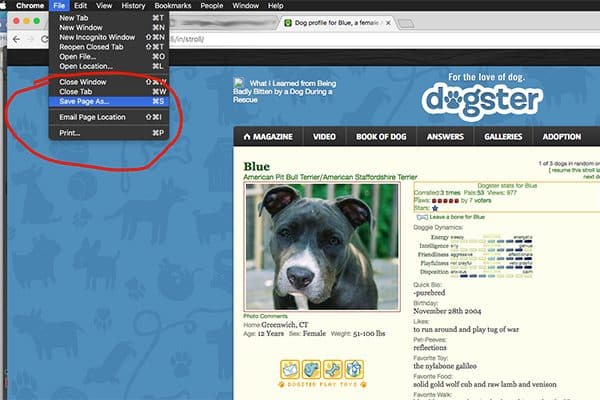Viewport: 600px width, 400px height.
Task: Open the Window menu in menu bar
Action: [246, 5]
